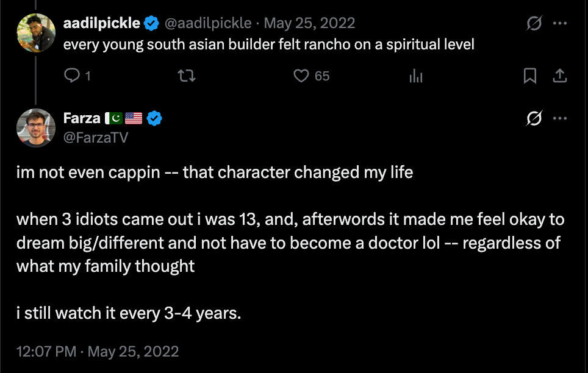Open the May 25, 2022 date link
The height and width of the screenshot is (373, 588).
point(309,24)
